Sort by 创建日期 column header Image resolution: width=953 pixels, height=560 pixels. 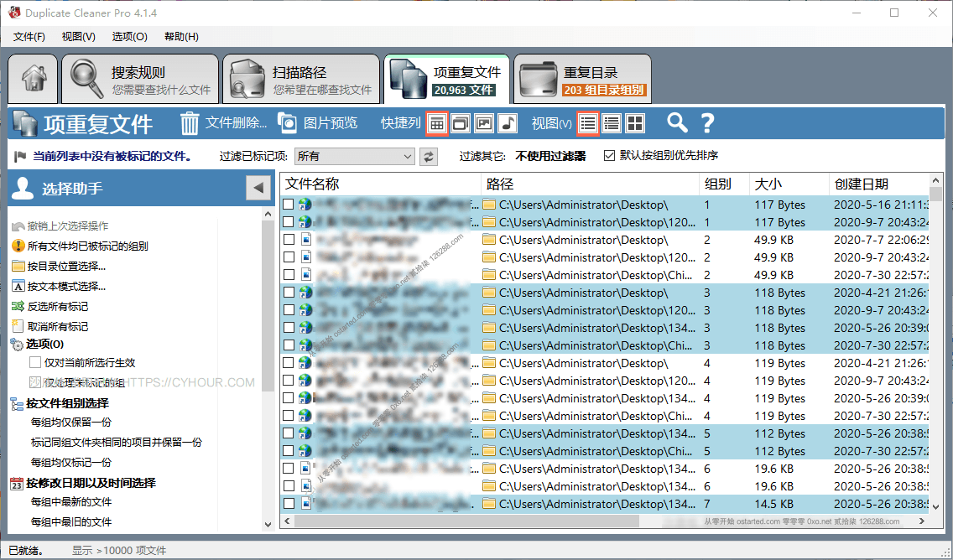point(879,184)
